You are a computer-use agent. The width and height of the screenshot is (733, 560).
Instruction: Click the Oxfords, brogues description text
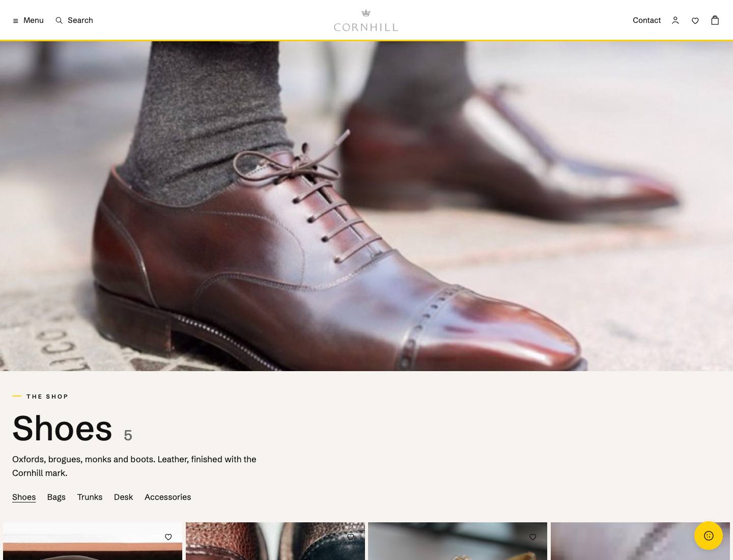134,466
